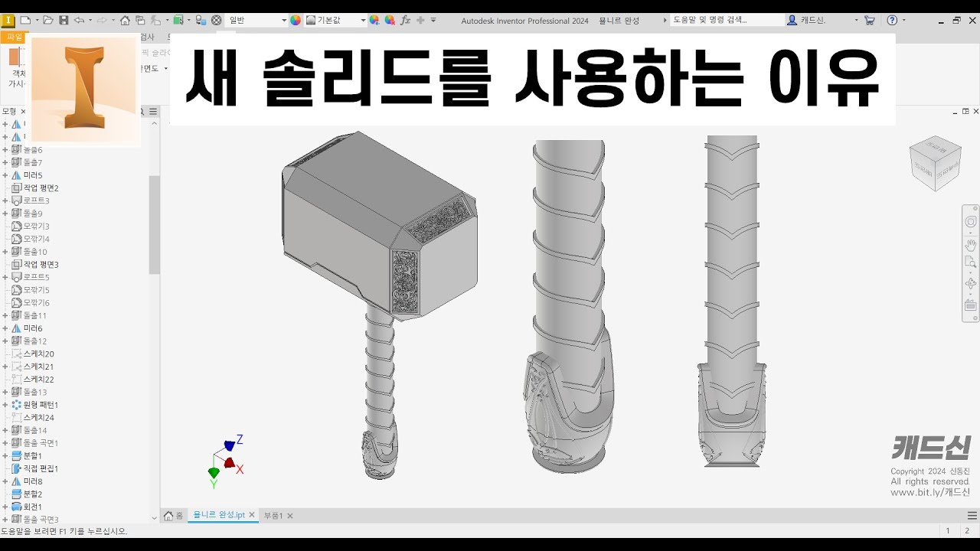The height and width of the screenshot is (551, 980).
Task: Adjust appearance with the color ball plus icon
Action: 374,21
